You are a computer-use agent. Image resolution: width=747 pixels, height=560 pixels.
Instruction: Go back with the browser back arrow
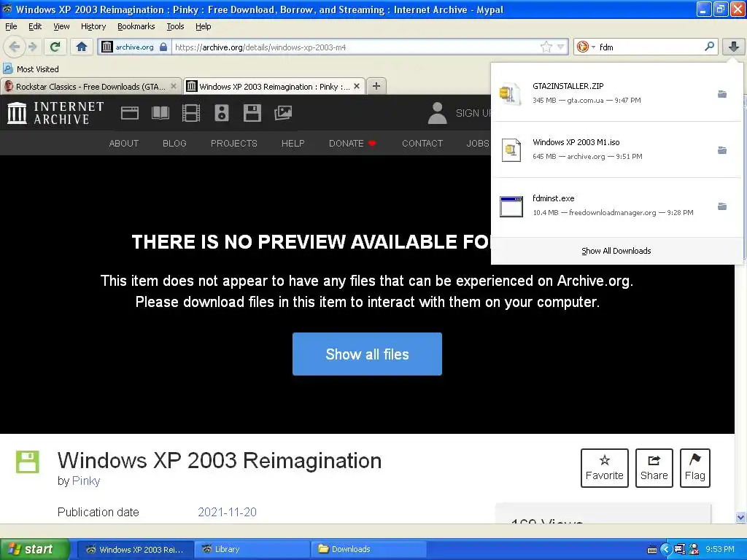point(15,47)
